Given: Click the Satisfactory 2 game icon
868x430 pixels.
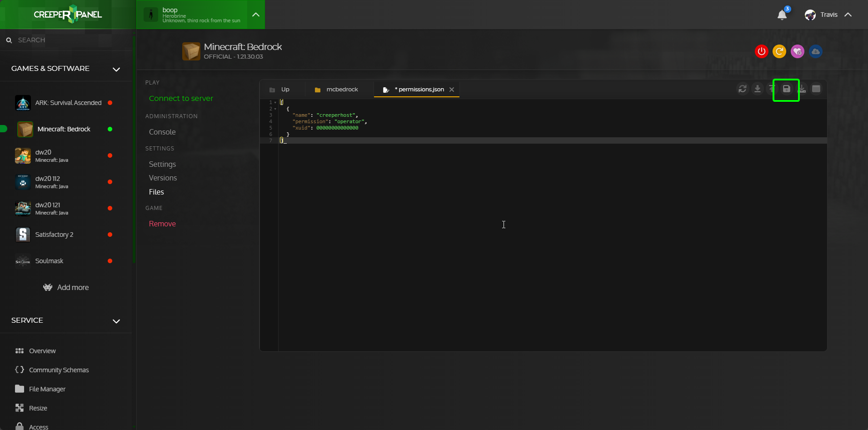Looking at the screenshot, I should pos(23,235).
